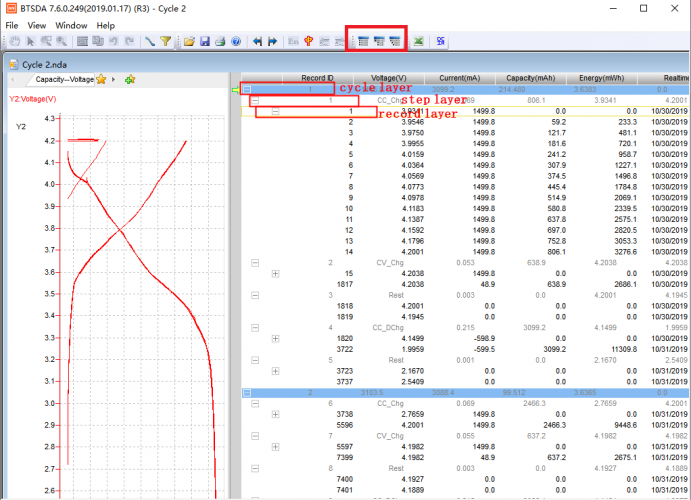Image resolution: width=691 pixels, height=500 pixels.
Task: Collapse step 3 Rest row
Action: click(x=255, y=295)
